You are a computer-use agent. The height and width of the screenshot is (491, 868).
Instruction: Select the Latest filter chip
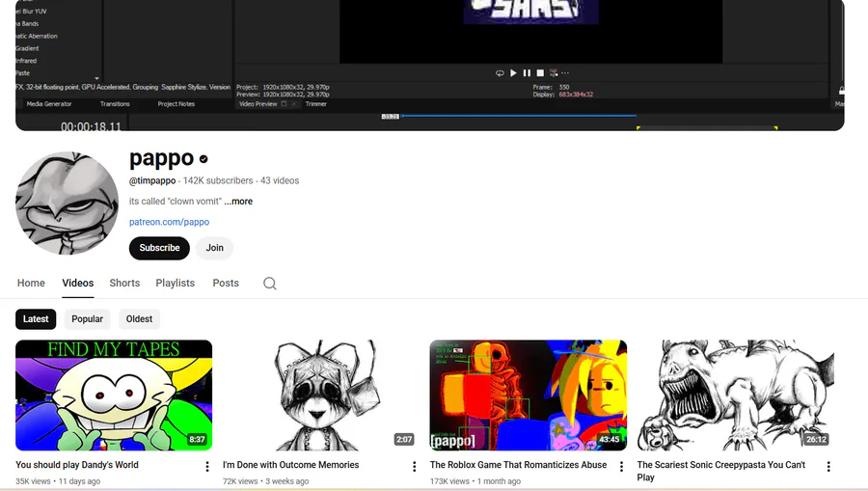click(x=36, y=319)
